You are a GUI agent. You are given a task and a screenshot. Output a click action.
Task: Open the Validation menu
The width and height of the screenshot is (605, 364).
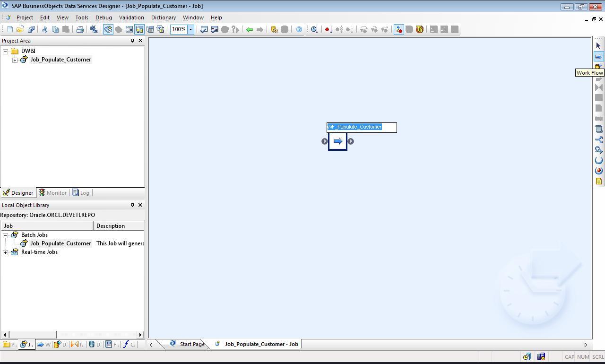point(131,17)
